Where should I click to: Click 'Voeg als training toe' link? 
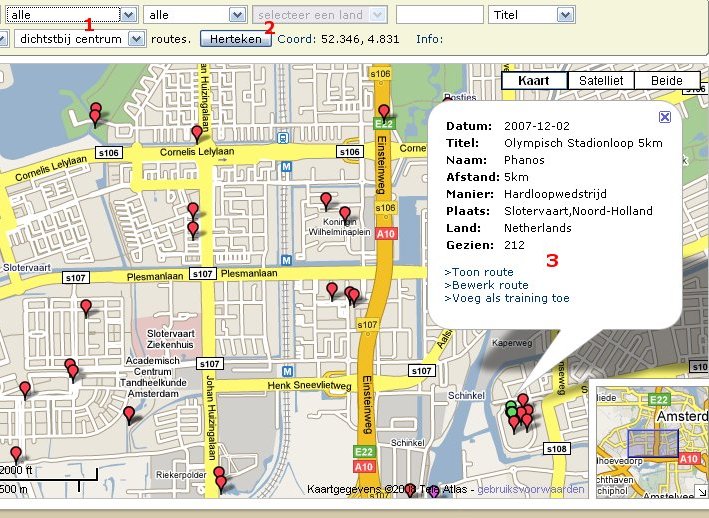pyautogui.click(x=508, y=298)
